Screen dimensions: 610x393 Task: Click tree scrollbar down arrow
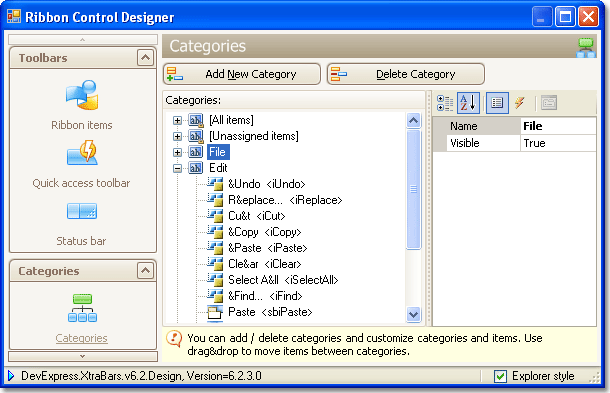click(414, 314)
